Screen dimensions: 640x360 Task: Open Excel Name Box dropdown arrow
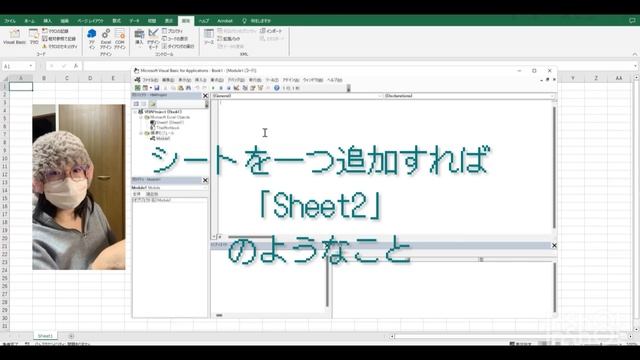tap(31, 66)
